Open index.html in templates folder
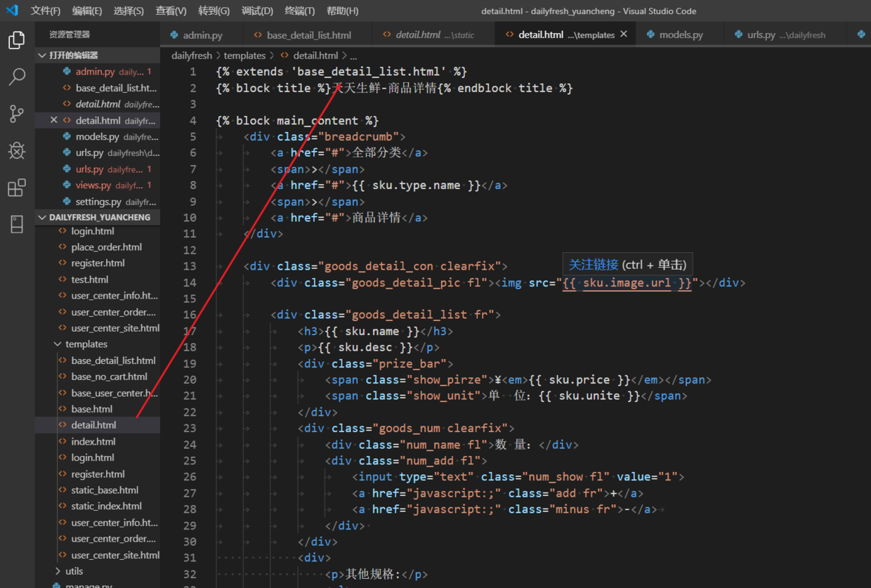This screenshot has width=871, height=588. click(98, 442)
